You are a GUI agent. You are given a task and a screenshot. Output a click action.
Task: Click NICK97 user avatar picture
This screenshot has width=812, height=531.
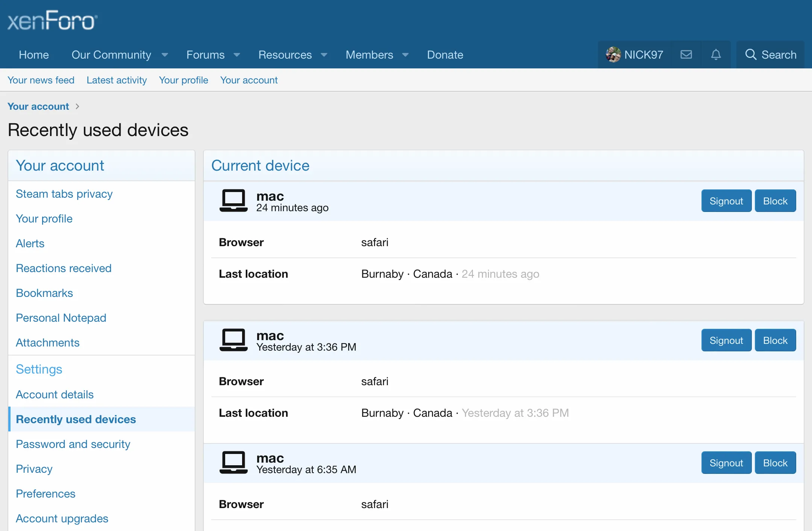(x=613, y=55)
